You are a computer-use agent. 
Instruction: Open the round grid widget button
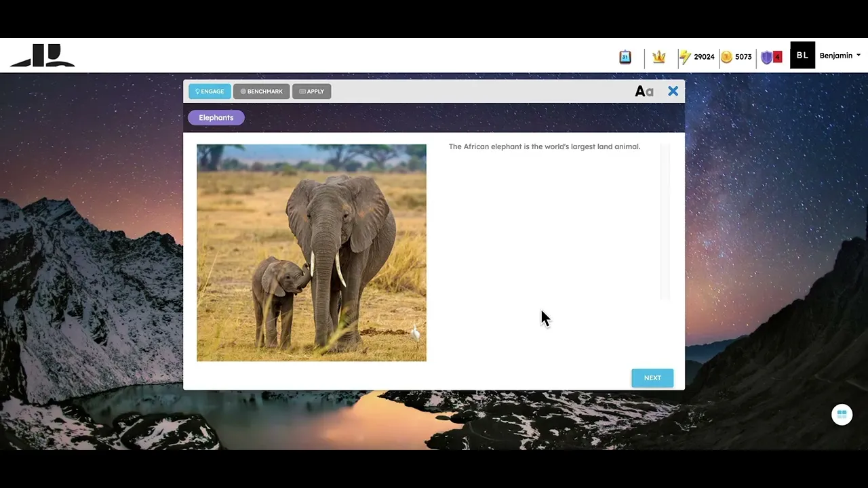tap(842, 415)
